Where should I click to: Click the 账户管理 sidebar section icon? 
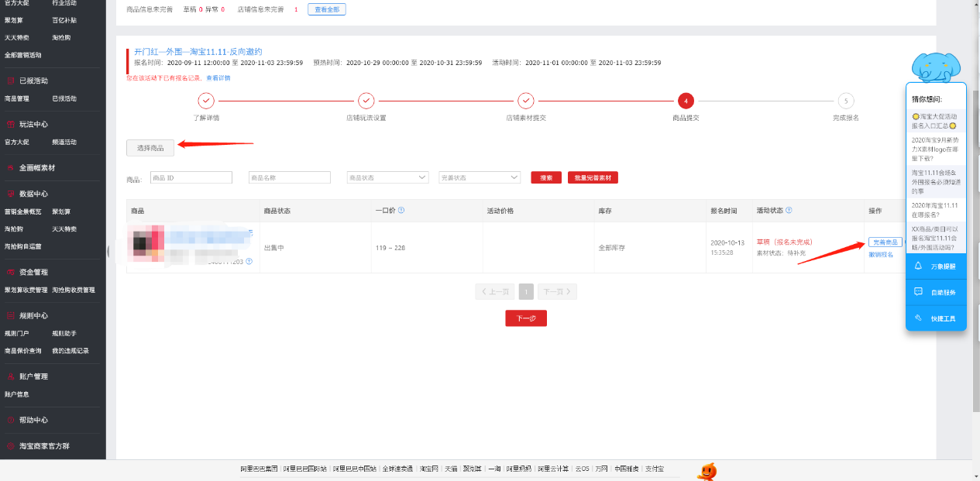(x=10, y=376)
